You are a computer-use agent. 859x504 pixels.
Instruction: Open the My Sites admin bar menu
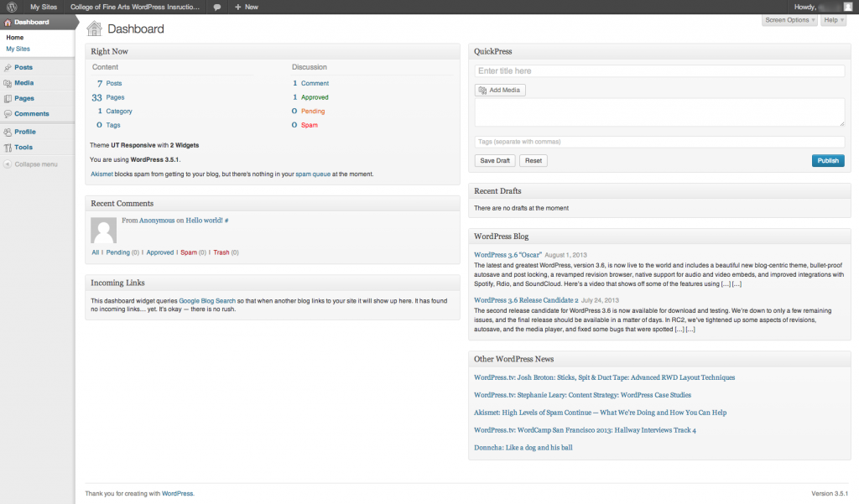click(x=44, y=7)
